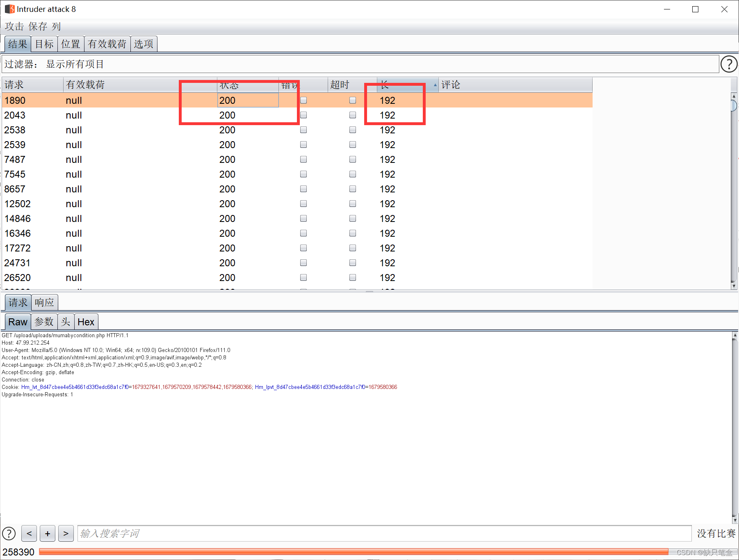Switch to the 结果 tab

tap(18, 44)
